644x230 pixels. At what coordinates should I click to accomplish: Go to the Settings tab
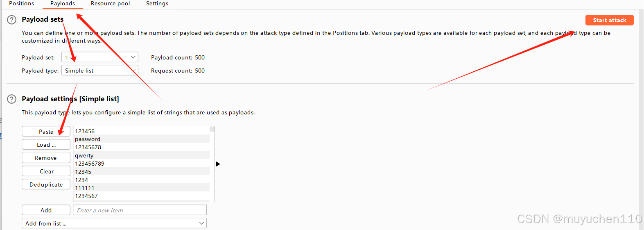(x=157, y=4)
